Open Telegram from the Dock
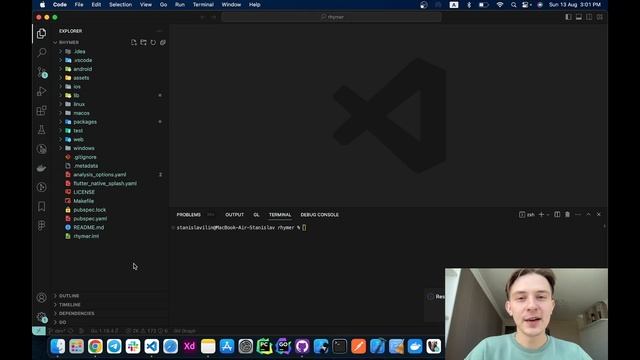Viewport: 640px width, 360px height. coord(114,346)
